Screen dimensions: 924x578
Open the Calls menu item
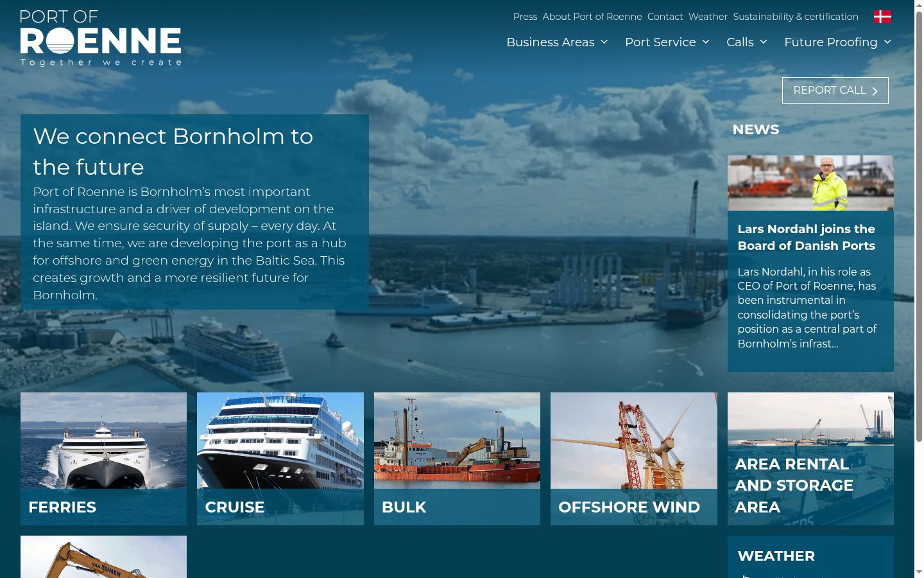coord(740,42)
